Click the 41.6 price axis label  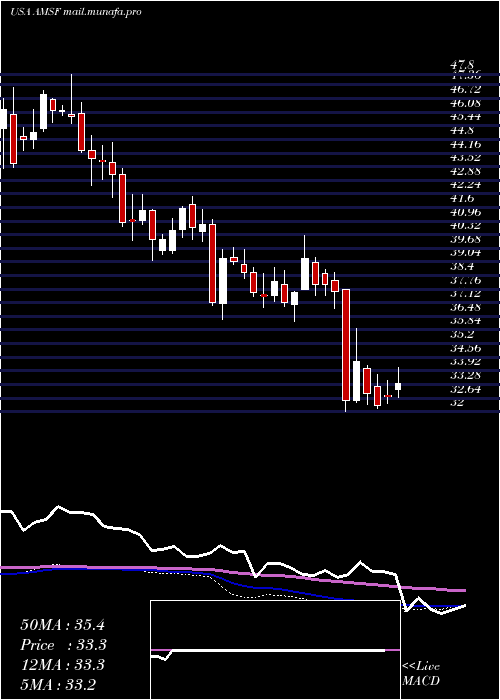(x=463, y=199)
